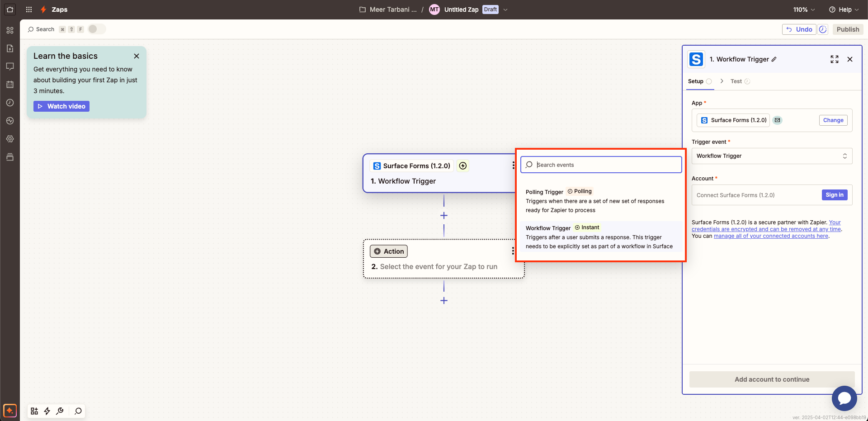This screenshot has width=868, height=421.
Task: Click the plus to add step after trigger
Action: point(444,216)
